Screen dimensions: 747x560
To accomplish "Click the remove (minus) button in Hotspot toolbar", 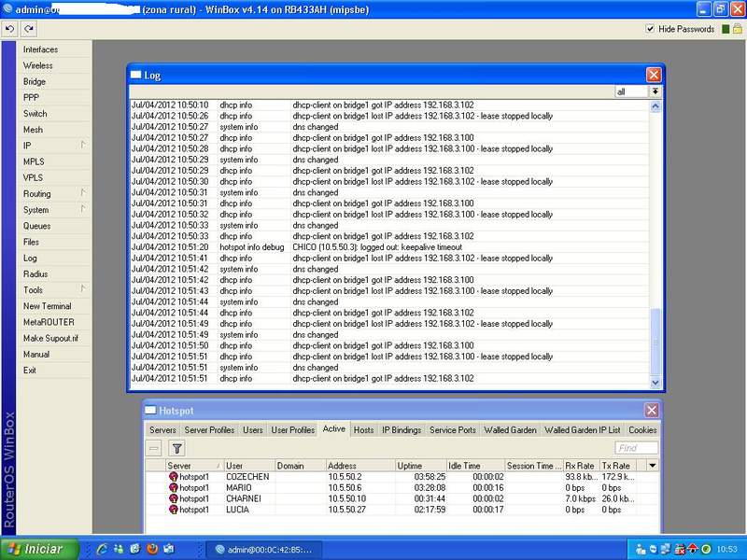I will pos(154,448).
